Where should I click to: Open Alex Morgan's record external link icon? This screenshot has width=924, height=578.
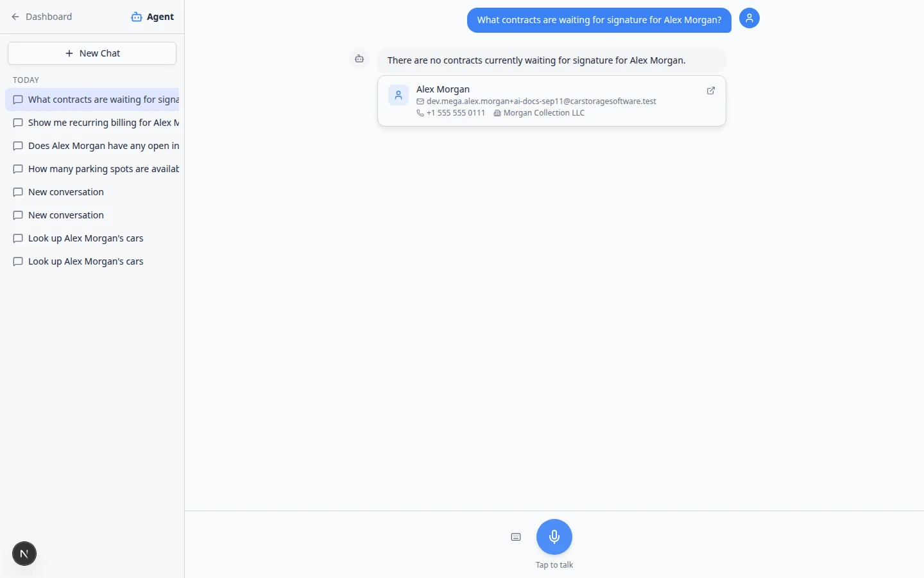[711, 91]
